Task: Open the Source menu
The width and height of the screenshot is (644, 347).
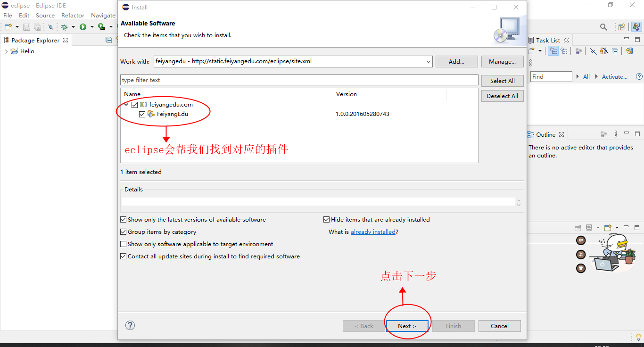Action: coord(45,16)
